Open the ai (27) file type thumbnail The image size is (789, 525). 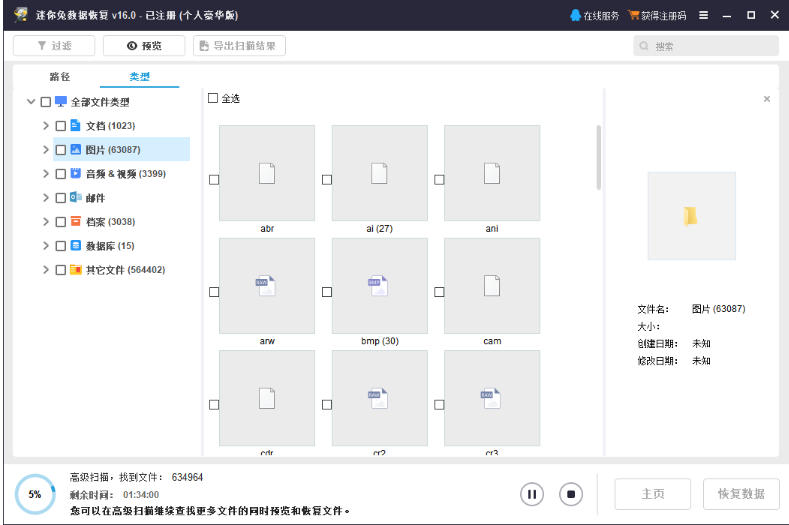click(379, 173)
